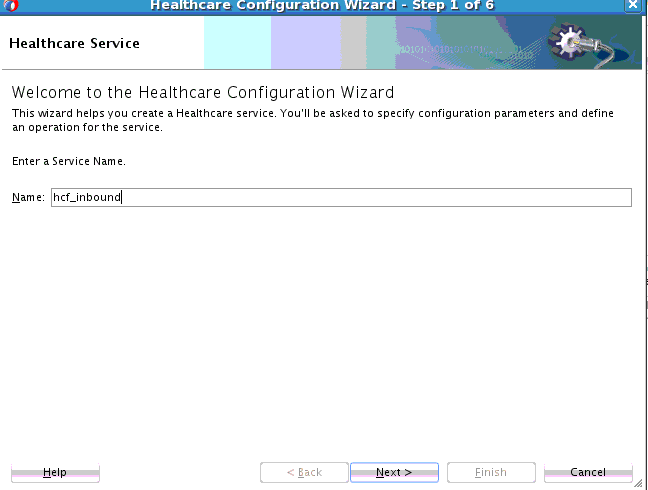Viewport: 648px width, 490px height.
Task: Close the Healthcare Configuration Wizard window
Action: coord(632,5)
